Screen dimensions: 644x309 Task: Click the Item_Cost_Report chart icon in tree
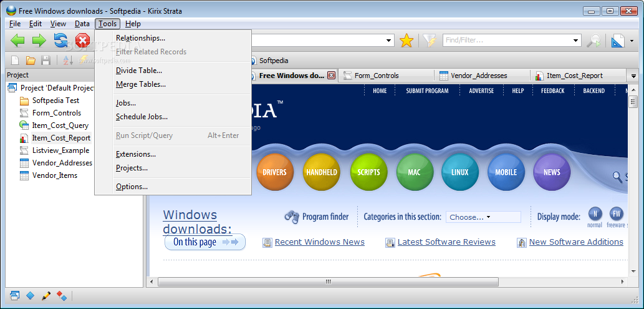click(x=24, y=138)
